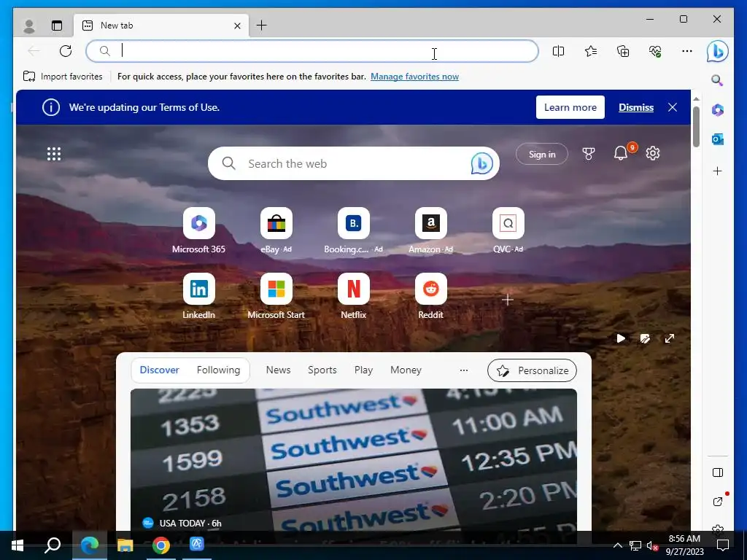Open notifications bell with 9 badge
Image resolution: width=747 pixels, height=560 pixels.
(x=621, y=153)
